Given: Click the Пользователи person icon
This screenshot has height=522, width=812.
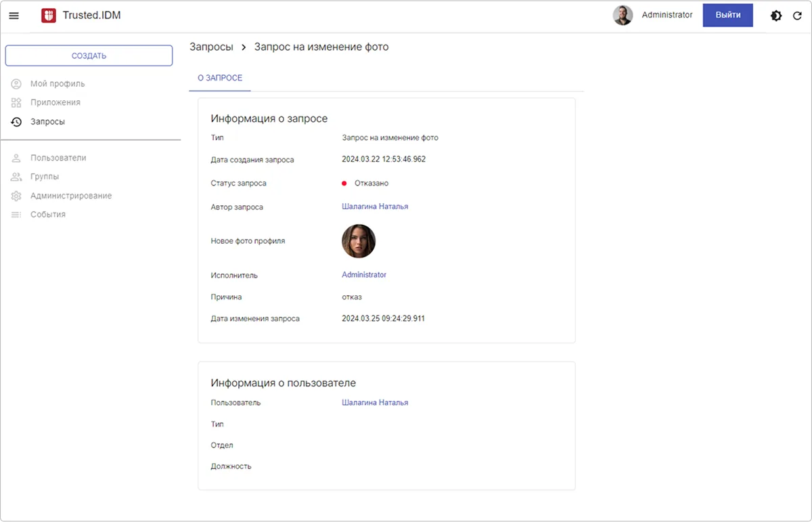Looking at the screenshot, I should pyautogui.click(x=17, y=158).
